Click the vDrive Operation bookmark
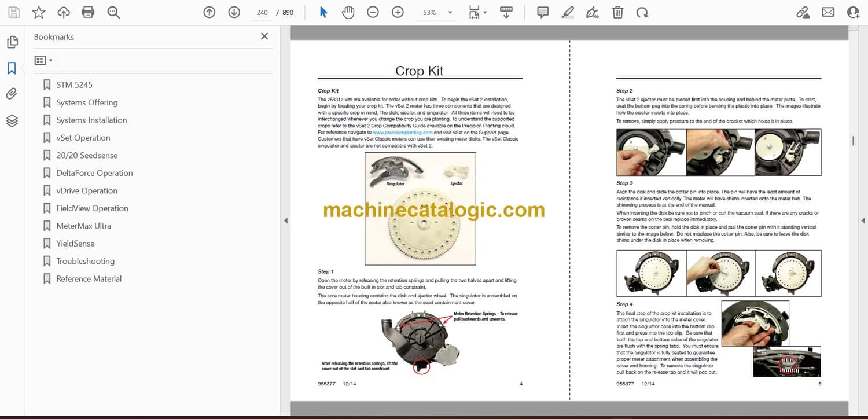Screen dimensions: 868x419 (87, 191)
